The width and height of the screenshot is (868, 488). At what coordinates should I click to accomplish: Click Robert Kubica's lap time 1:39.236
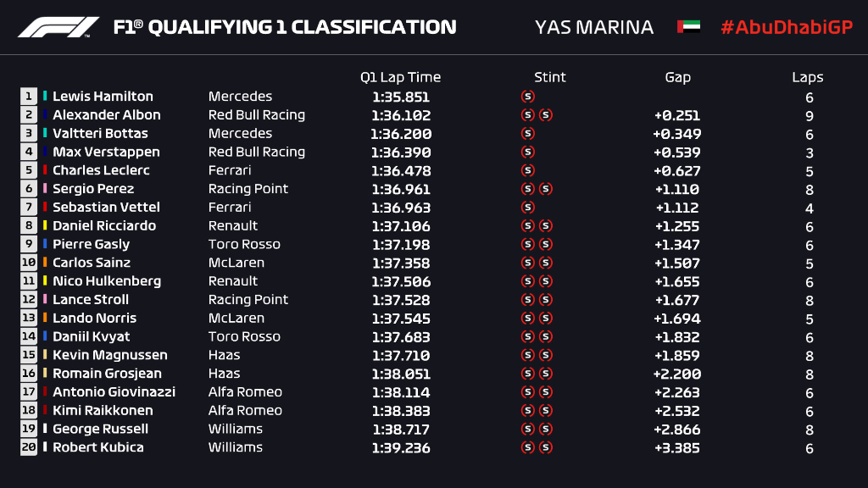(400, 447)
